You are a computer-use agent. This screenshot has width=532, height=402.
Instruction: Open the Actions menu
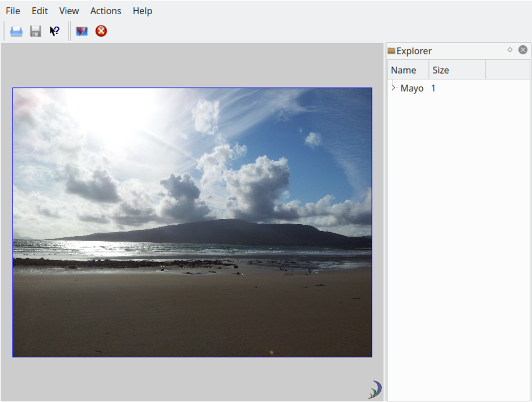(x=106, y=11)
